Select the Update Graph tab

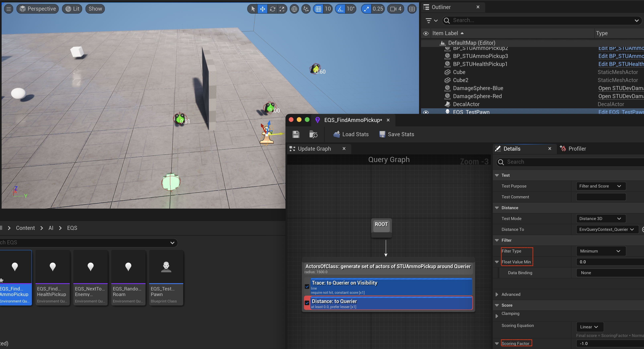tap(314, 149)
